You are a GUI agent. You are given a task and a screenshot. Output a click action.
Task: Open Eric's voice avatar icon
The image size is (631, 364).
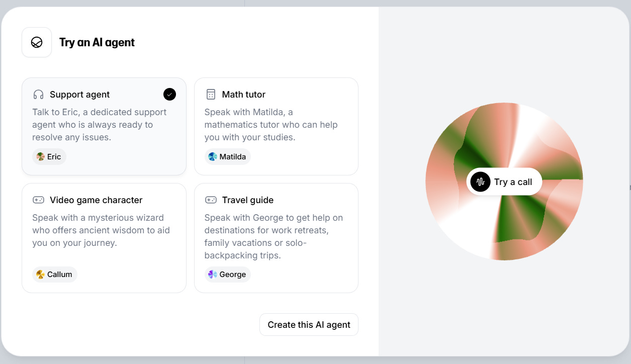click(x=40, y=156)
